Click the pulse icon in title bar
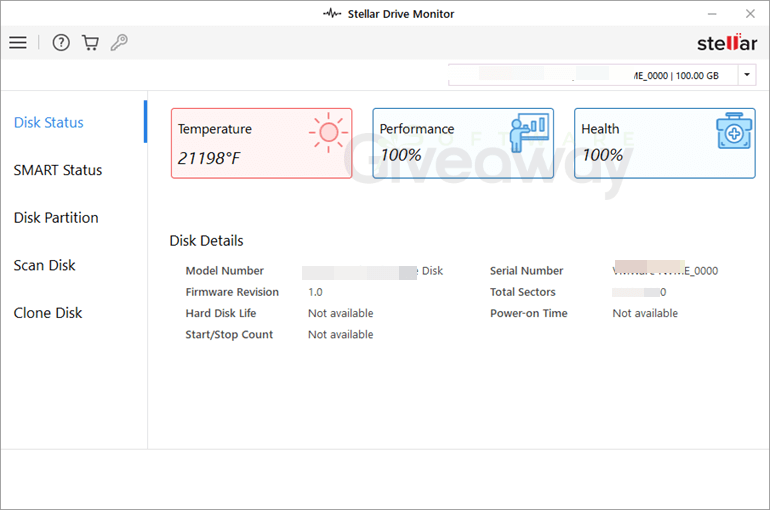 332,13
